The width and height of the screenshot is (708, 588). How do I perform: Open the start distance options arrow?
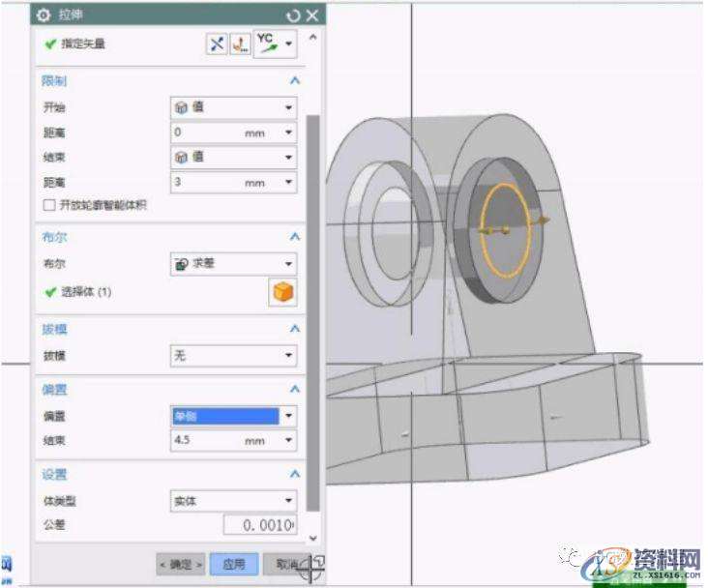click(x=288, y=132)
